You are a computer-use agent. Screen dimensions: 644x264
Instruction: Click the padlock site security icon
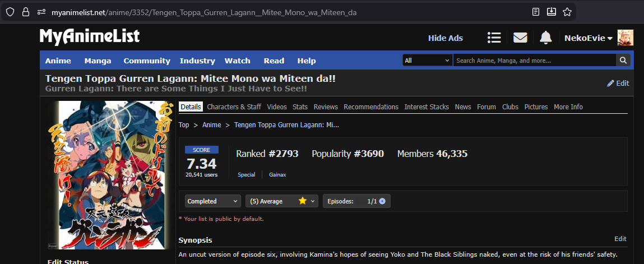pos(25,12)
